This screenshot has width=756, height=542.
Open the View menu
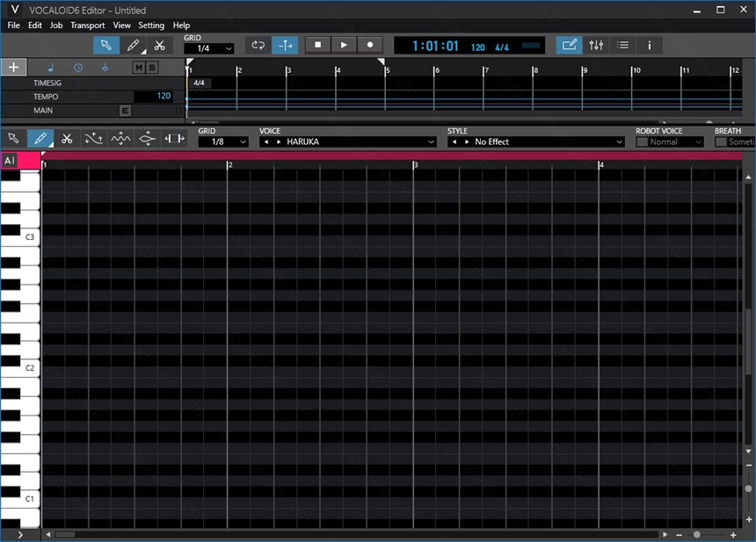121,25
